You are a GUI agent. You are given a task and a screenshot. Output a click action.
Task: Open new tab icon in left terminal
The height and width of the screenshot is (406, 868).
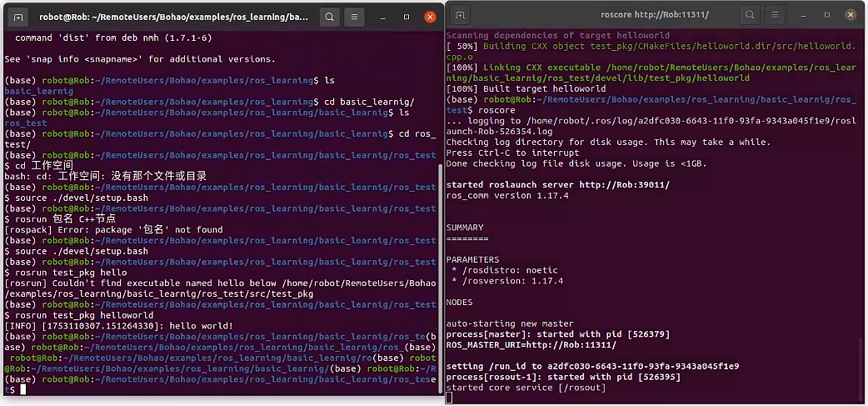pyautogui.click(x=18, y=18)
